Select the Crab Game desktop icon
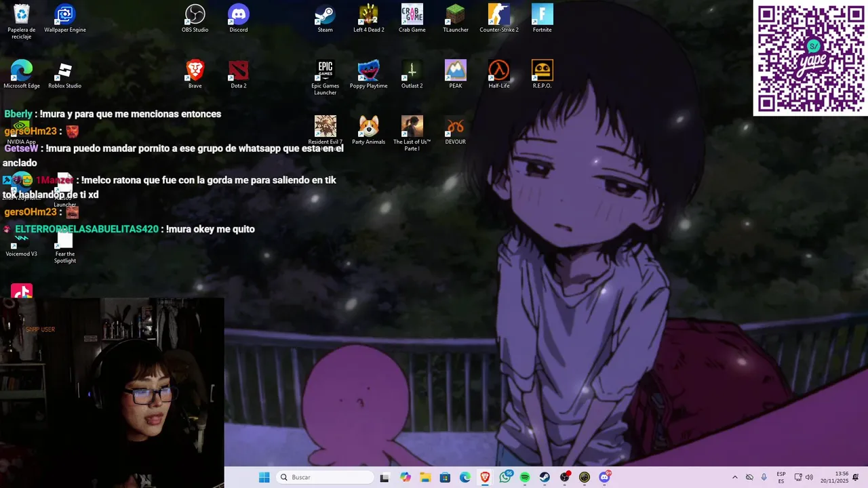This screenshot has height=488, width=868. pyautogui.click(x=412, y=19)
